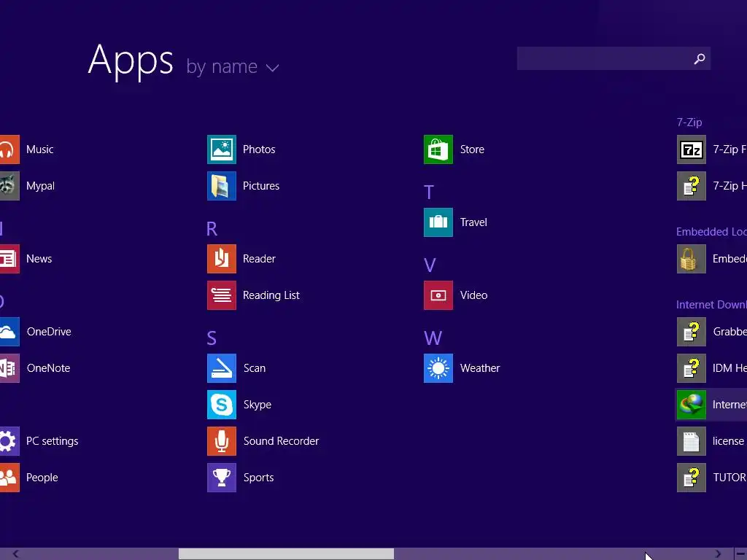Launch the OneNote app icon
Image resolution: width=747 pixels, height=560 pixels.
pos(9,368)
